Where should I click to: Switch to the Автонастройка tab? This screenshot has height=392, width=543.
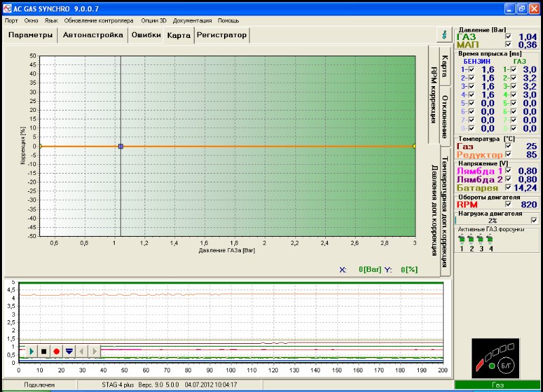pyautogui.click(x=92, y=35)
